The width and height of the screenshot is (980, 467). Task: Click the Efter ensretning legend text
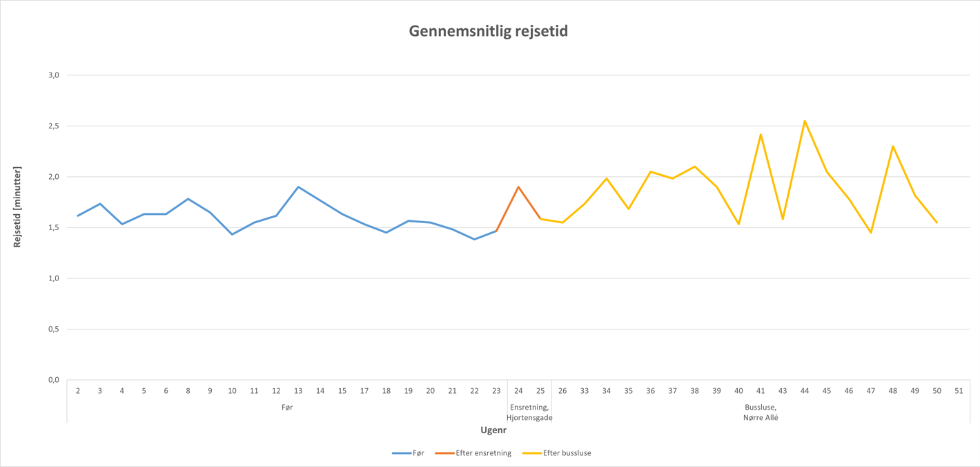483,453
